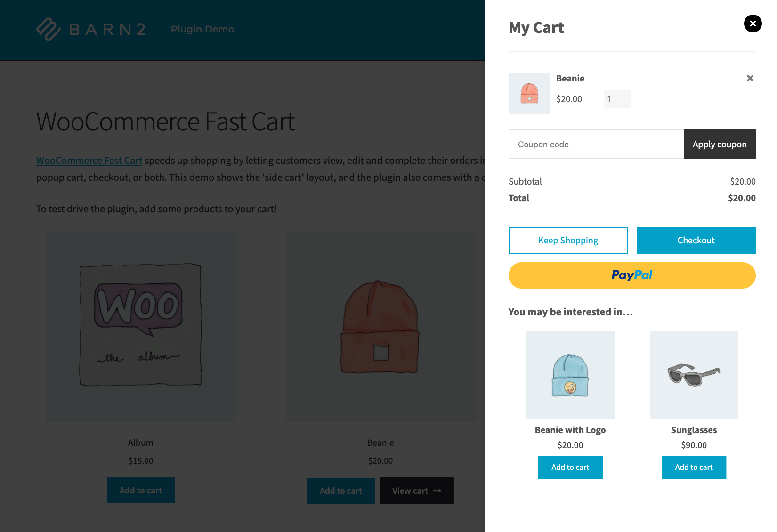
Task: Pay with the PayPal button
Action: pyautogui.click(x=632, y=275)
